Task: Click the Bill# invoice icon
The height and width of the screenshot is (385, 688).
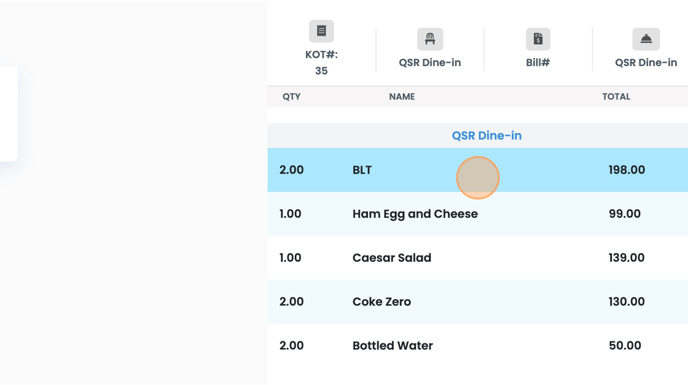Action: [x=538, y=39]
